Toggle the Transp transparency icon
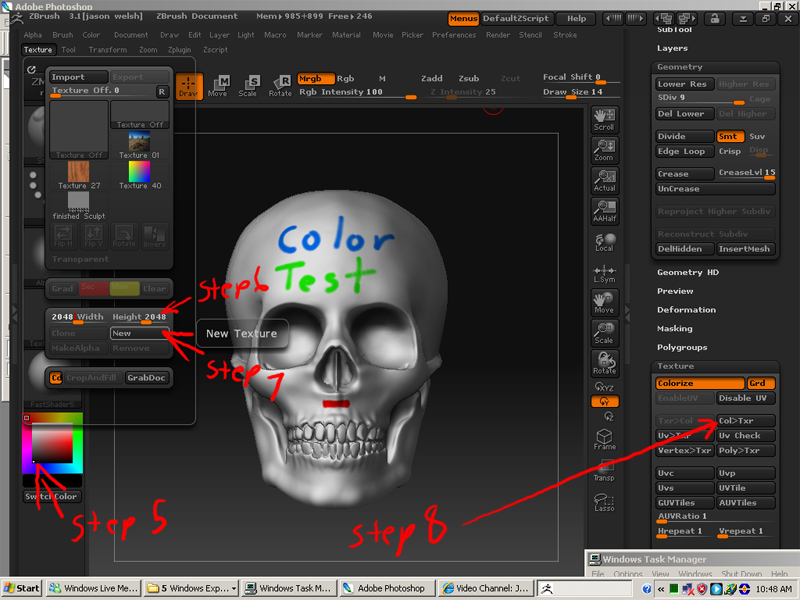The height and width of the screenshot is (600, 800). click(605, 471)
